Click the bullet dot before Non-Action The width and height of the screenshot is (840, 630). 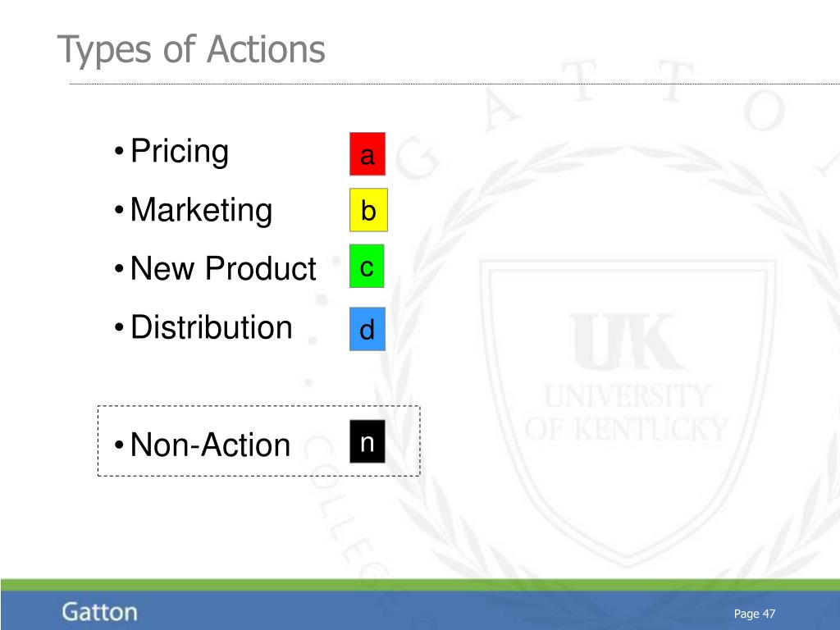pyautogui.click(x=119, y=445)
